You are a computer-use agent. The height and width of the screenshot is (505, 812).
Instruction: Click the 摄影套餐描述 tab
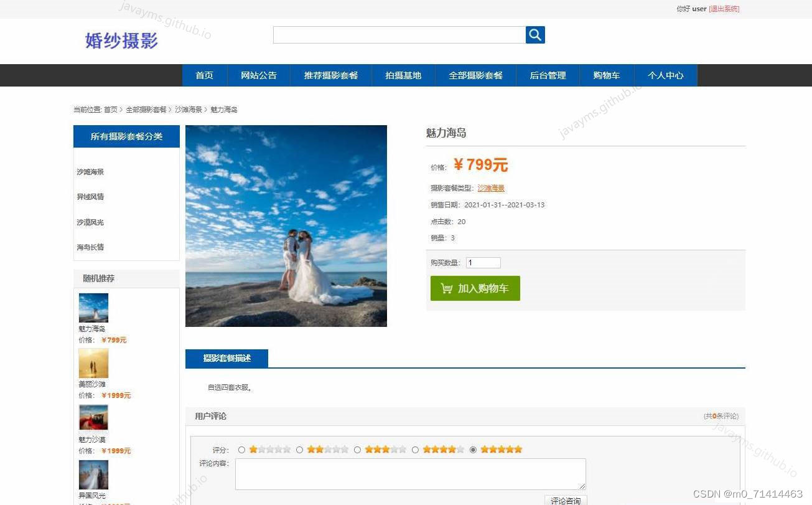tap(226, 358)
